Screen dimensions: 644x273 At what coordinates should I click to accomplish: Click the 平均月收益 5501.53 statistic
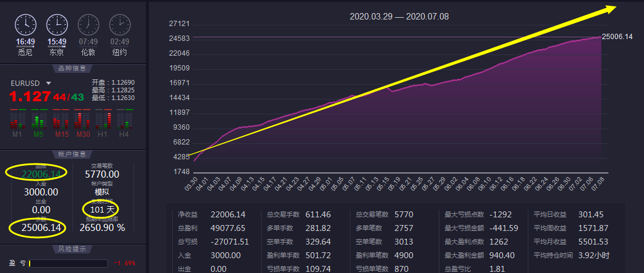(571, 242)
